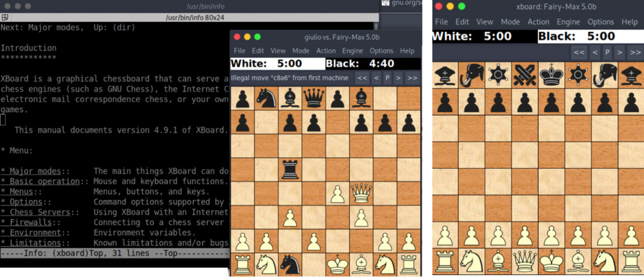Pick white bishop at c1 in Fairy-Max window
Viewport: 644px width, 277px height.
(498, 261)
